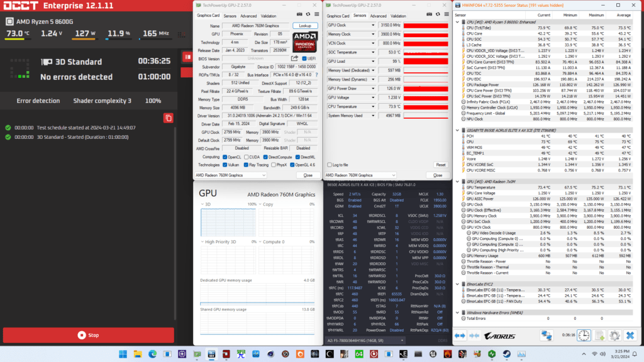Enable Log to file checkbox in GPU-Z Sensors
The width and height of the screenshot is (644, 362).
click(x=330, y=165)
